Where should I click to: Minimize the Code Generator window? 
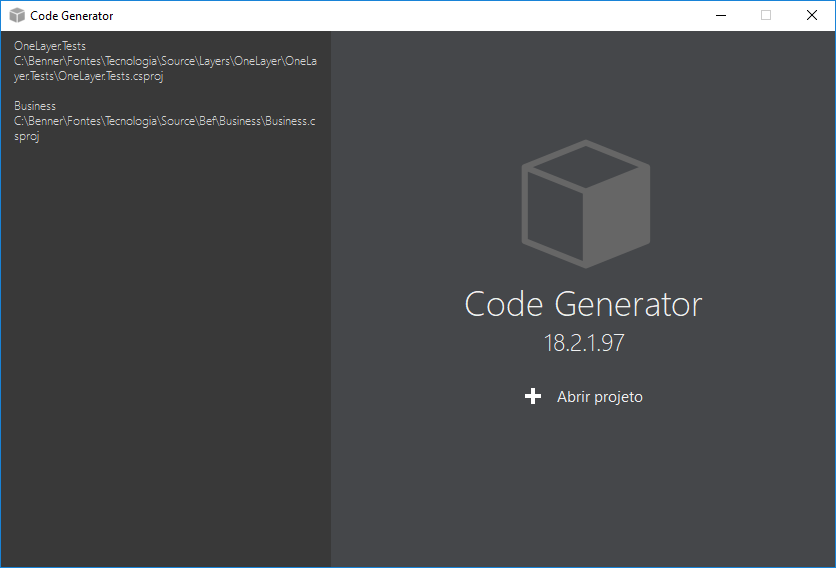[720, 16]
